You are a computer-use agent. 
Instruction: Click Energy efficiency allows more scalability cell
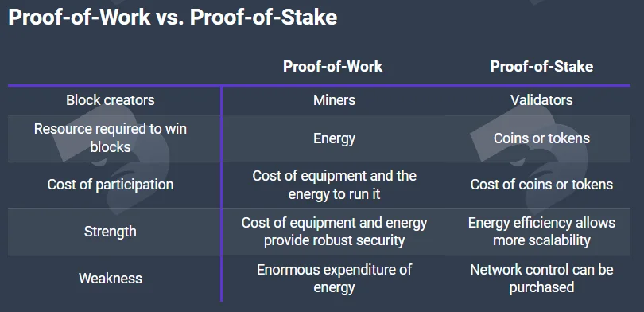pyautogui.click(x=541, y=232)
